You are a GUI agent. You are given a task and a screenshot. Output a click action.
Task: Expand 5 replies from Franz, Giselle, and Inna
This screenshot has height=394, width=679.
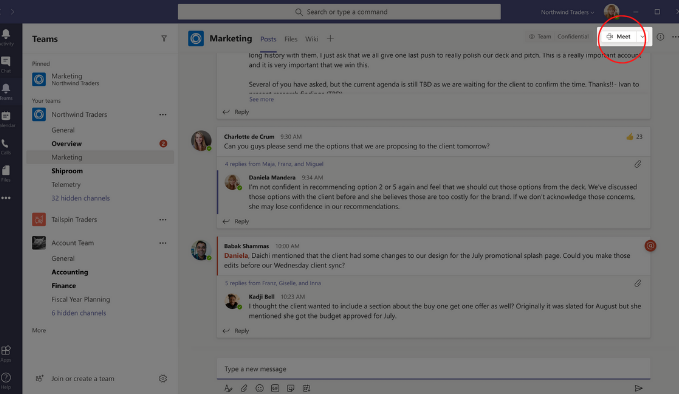point(273,283)
